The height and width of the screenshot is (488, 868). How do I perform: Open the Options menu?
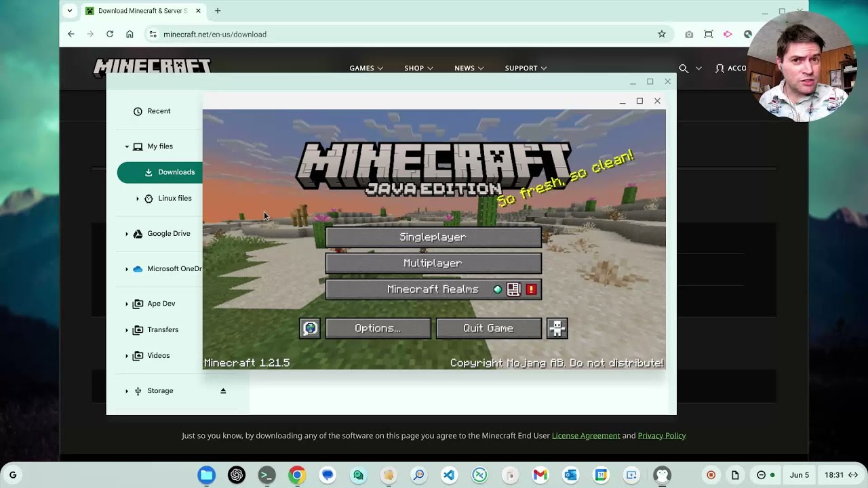click(378, 329)
